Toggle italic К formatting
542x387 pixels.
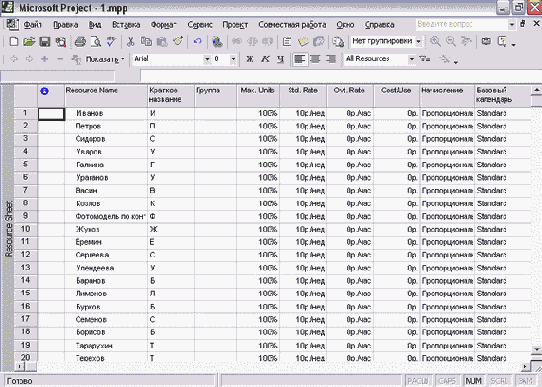(265, 59)
